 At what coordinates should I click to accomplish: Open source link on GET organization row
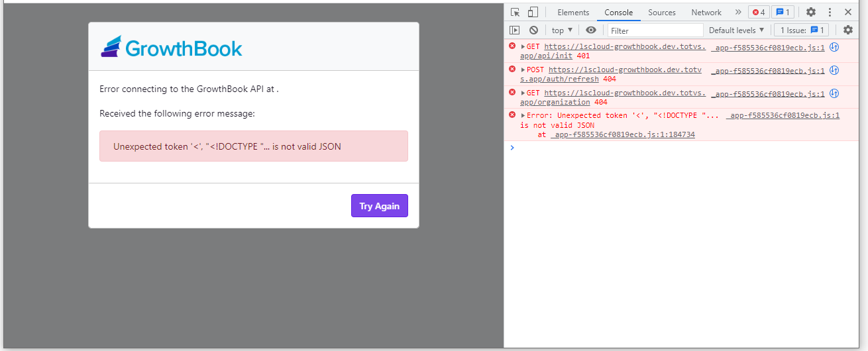tap(768, 93)
